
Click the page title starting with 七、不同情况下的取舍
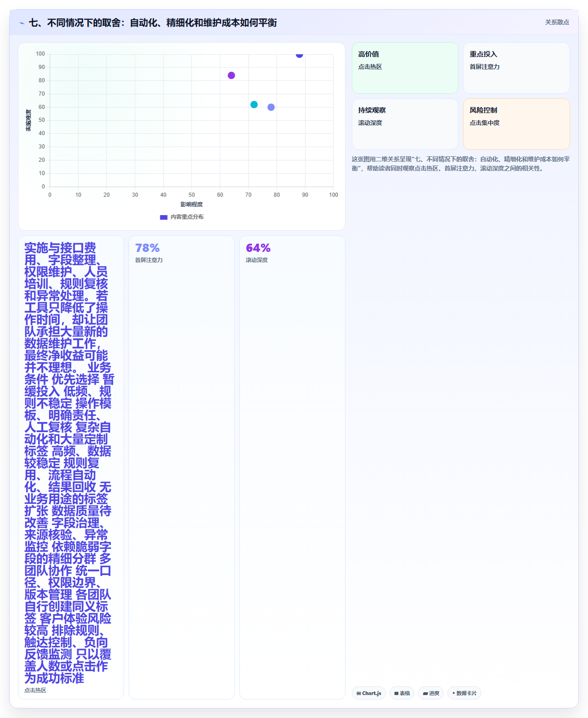[153, 23]
